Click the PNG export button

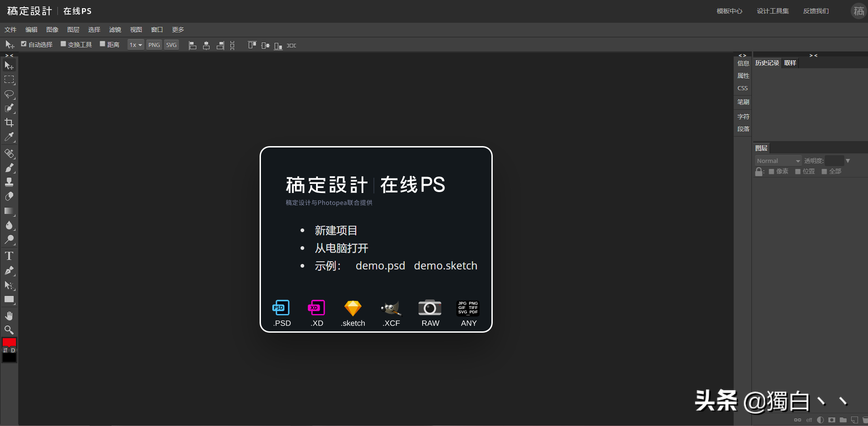click(154, 45)
